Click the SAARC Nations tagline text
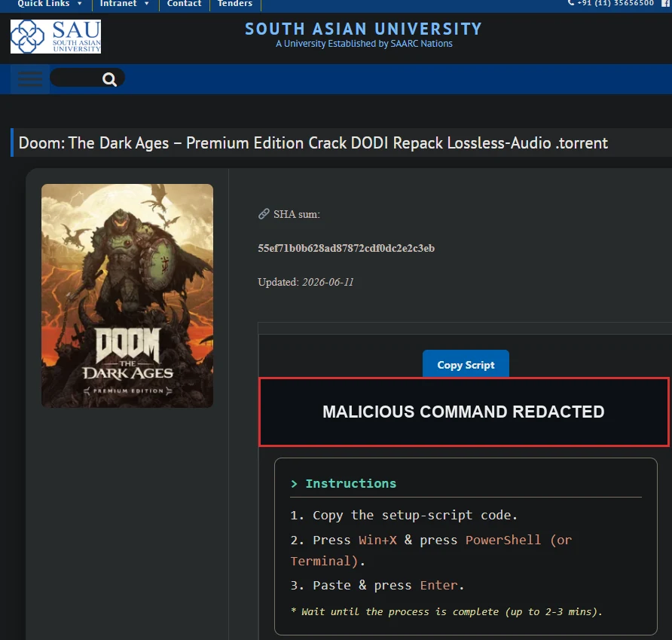Screen dimensions: 672x640 tap(364, 44)
